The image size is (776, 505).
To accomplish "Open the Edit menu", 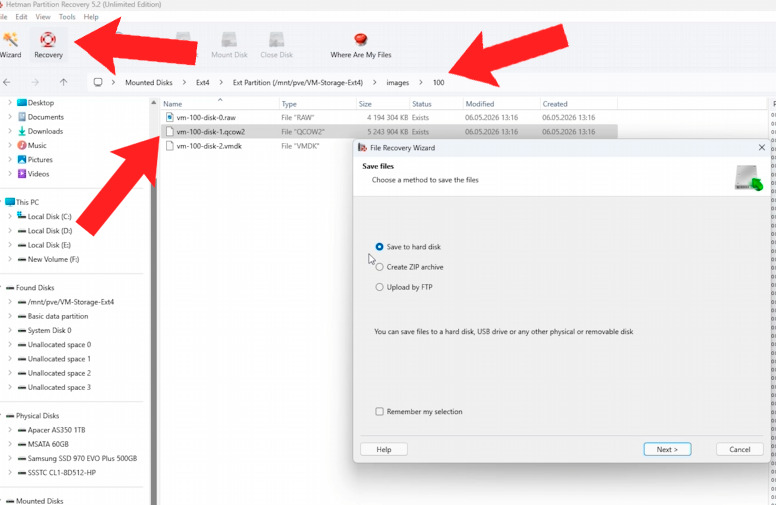I will [21, 17].
